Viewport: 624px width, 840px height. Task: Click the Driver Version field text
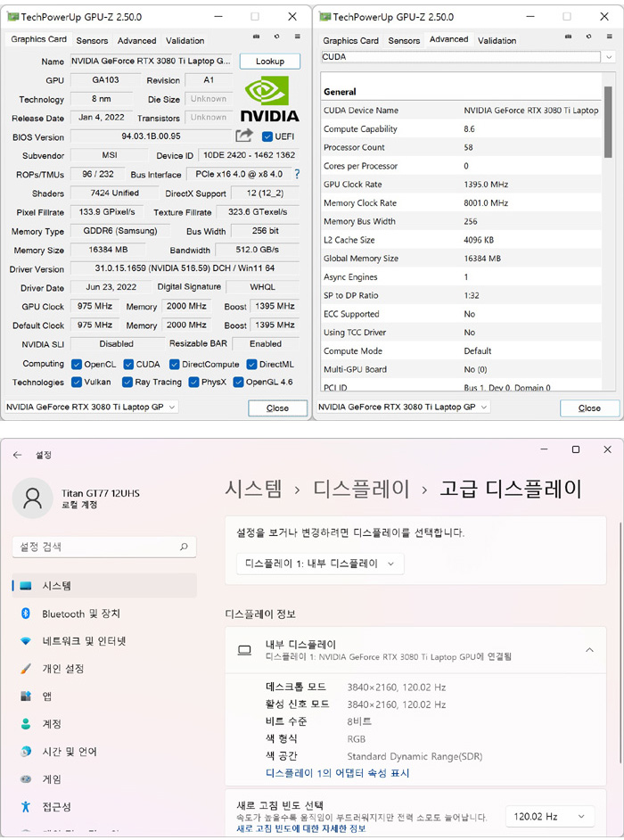click(x=185, y=268)
